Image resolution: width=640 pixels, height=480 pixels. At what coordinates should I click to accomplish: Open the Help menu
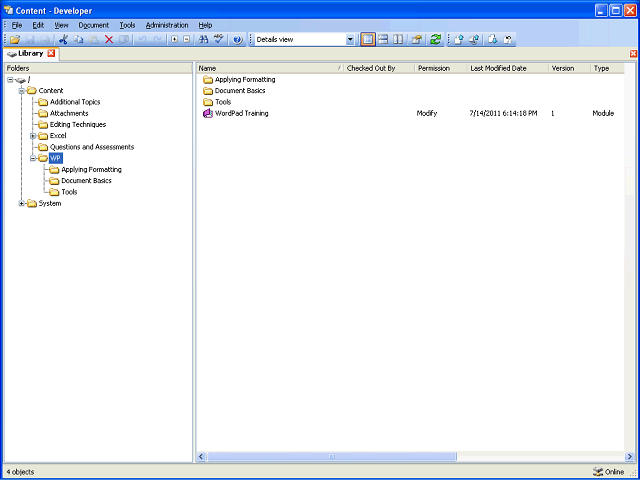(x=205, y=25)
